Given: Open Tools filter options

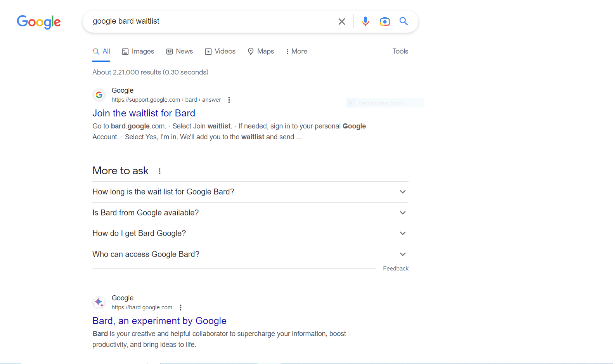Looking at the screenshot, I should (400, 51).
